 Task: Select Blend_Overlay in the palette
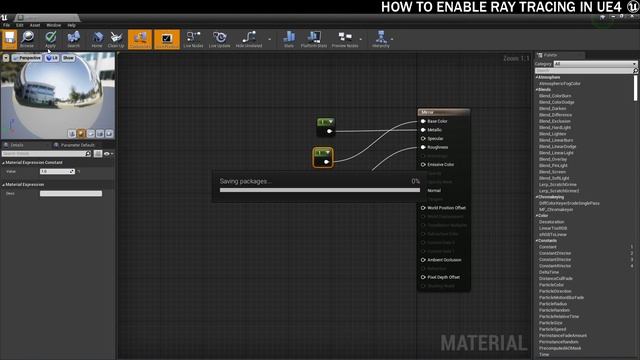pyautogui.click(x=553, y=159)
